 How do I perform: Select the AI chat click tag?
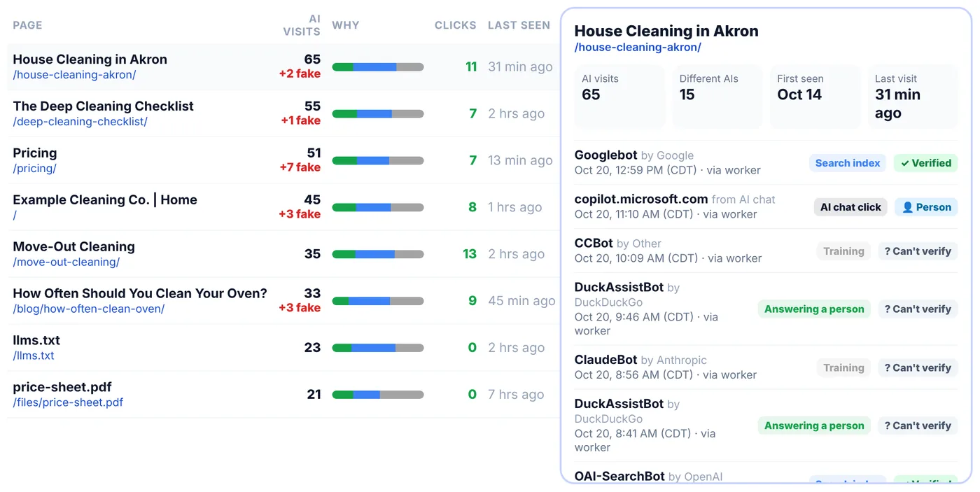pyautogui.click(x=850, y=207)
